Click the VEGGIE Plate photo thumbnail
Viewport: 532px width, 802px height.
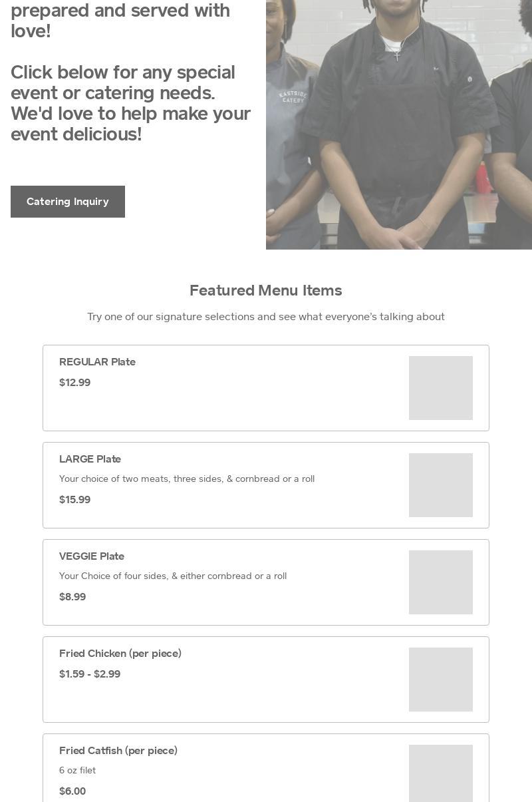point(440,582)
